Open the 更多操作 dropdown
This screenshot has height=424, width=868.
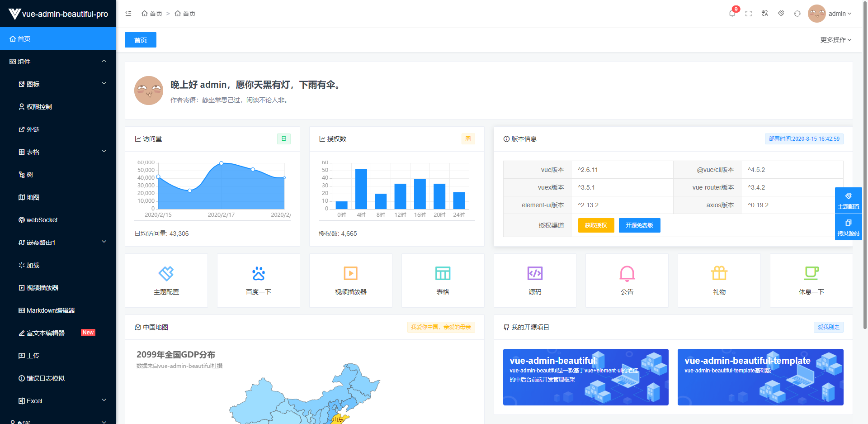click(836, 40)
